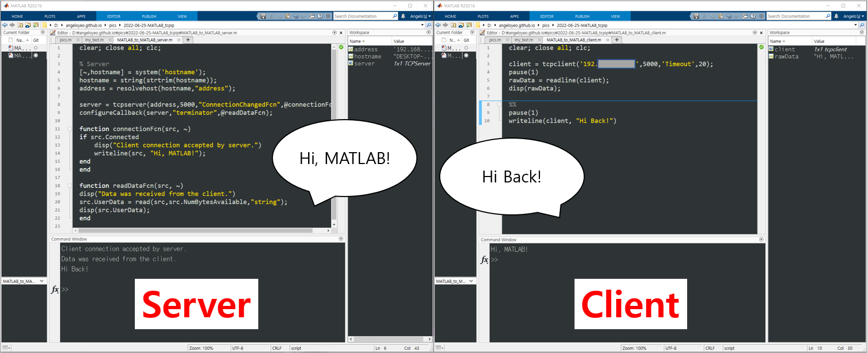The image size is (868, 353).
Task: Open Command Window actions menu in Client window
Action: (x=761, y=239)
